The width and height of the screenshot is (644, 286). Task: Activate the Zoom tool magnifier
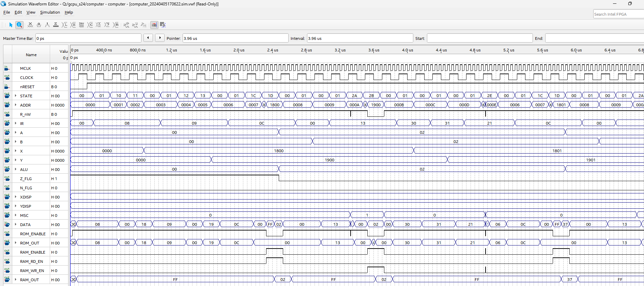19,25
